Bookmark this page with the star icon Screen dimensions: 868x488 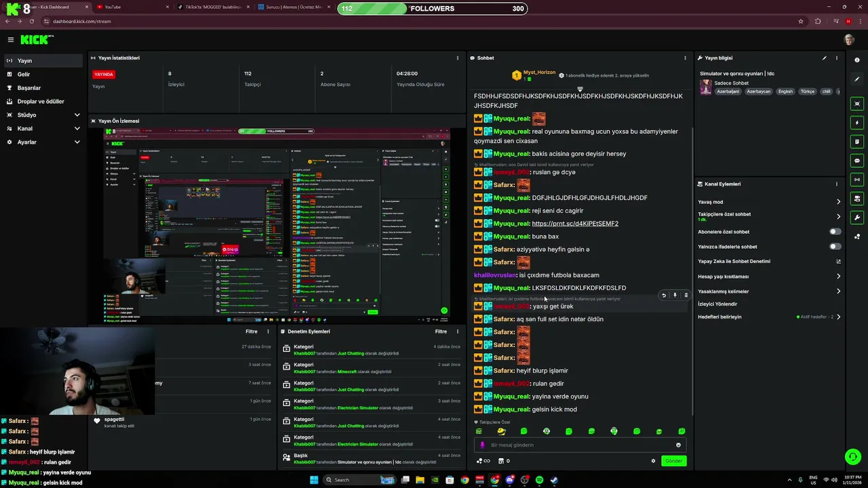(x=801, y=21)
